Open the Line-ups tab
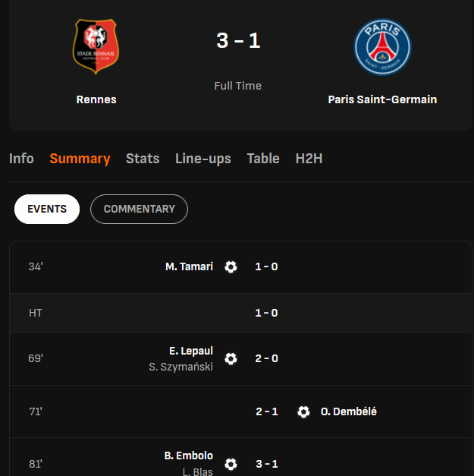This screenshot has height=476, width=474. click(x=203, y=159)
